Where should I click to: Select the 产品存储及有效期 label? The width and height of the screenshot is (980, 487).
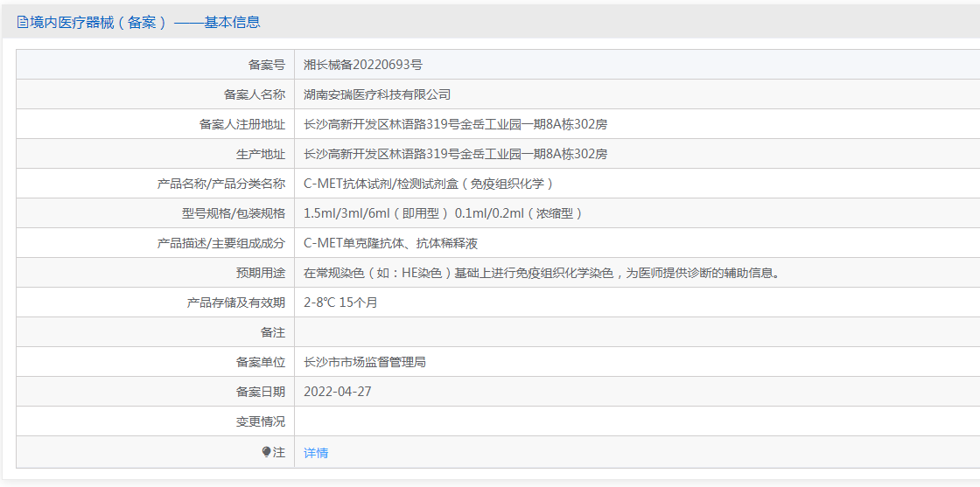235,303
